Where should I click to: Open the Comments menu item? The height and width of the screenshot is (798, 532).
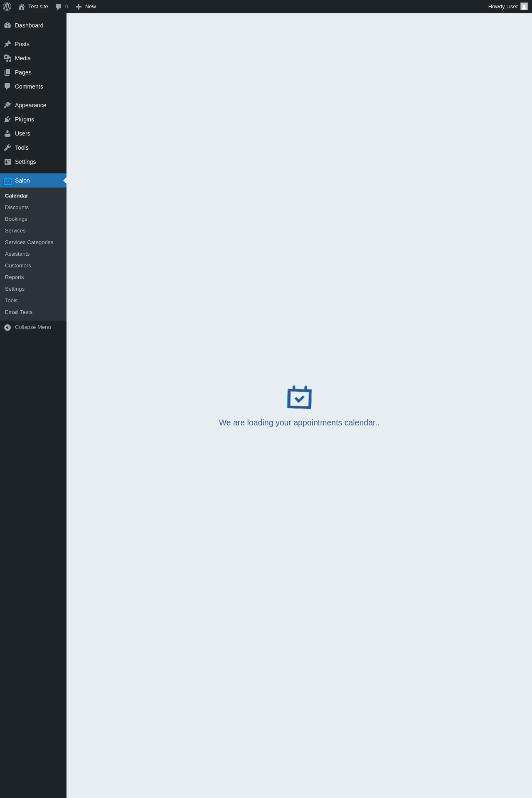point(33,86)
